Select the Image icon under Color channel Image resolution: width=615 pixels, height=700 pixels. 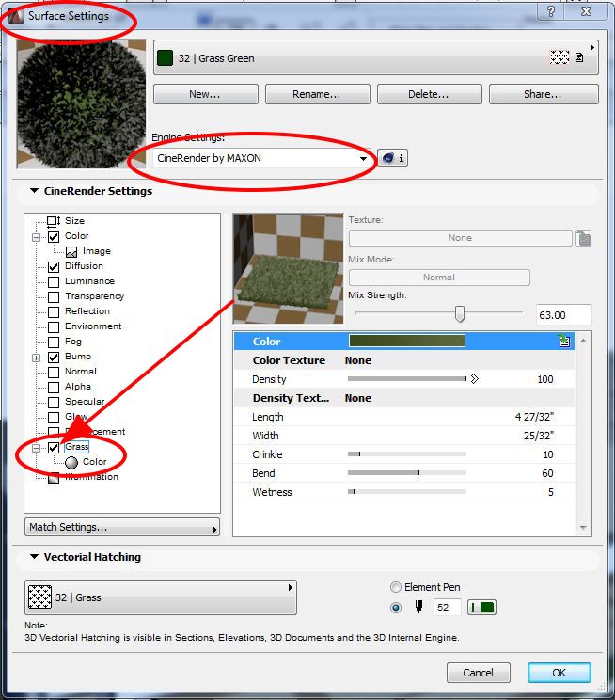click(71, 252)
